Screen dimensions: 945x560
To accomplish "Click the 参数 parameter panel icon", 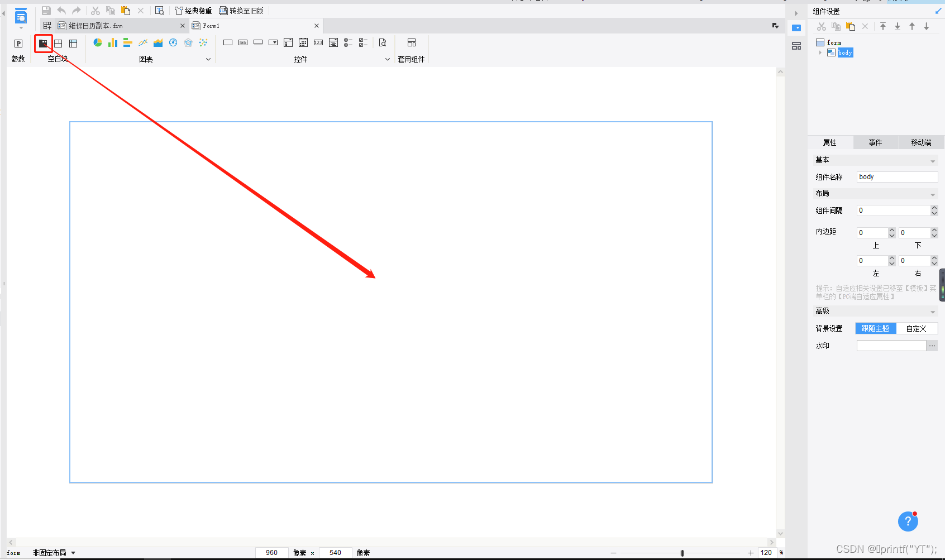I will [18, 44].
